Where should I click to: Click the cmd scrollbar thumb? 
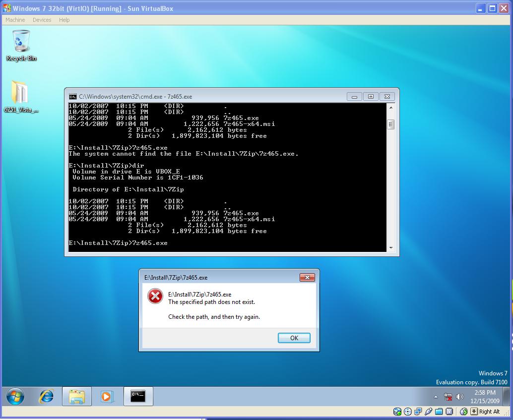click(390, 124)
